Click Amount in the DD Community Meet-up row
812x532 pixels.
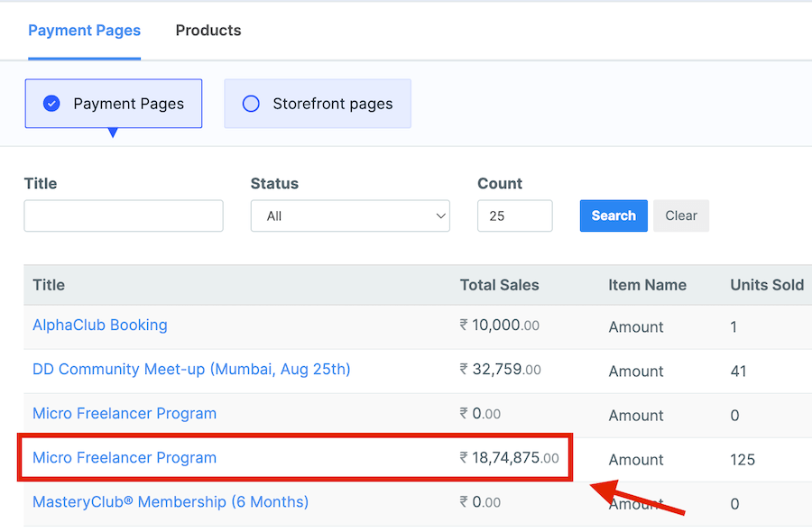pos(636,371)
